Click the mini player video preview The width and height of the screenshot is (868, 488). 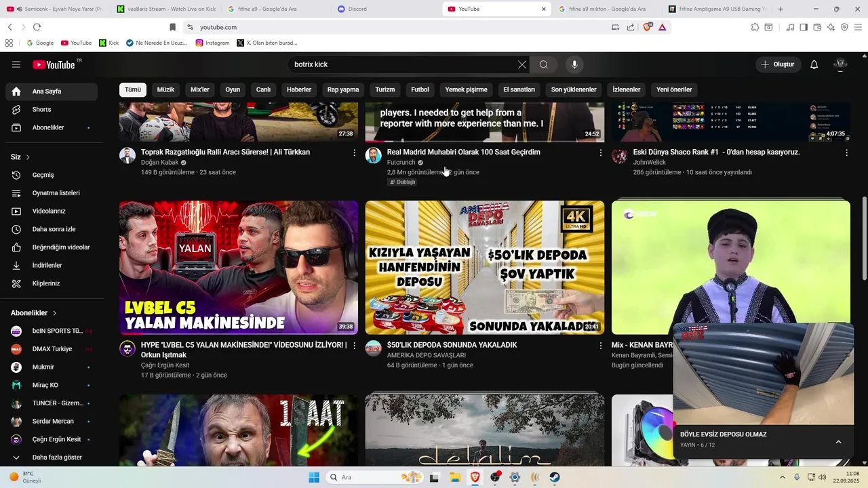click(764, 373)
